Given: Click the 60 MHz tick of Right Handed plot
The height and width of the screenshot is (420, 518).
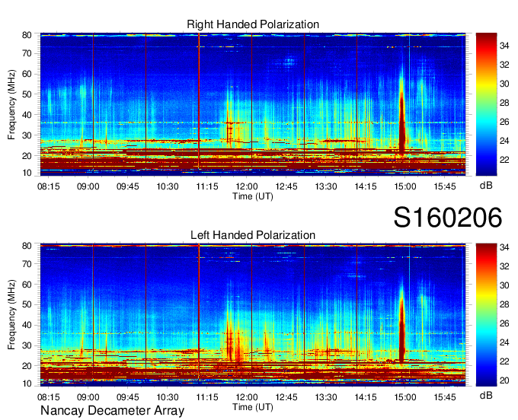Looking at the screenshot, I should coord(27,74).
